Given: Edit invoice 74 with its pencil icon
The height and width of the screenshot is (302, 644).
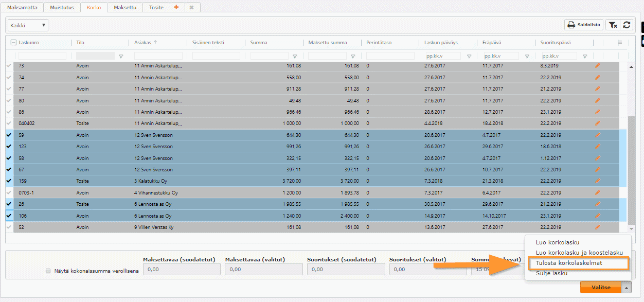Looking at the screenshot, I should pos(598,77).
